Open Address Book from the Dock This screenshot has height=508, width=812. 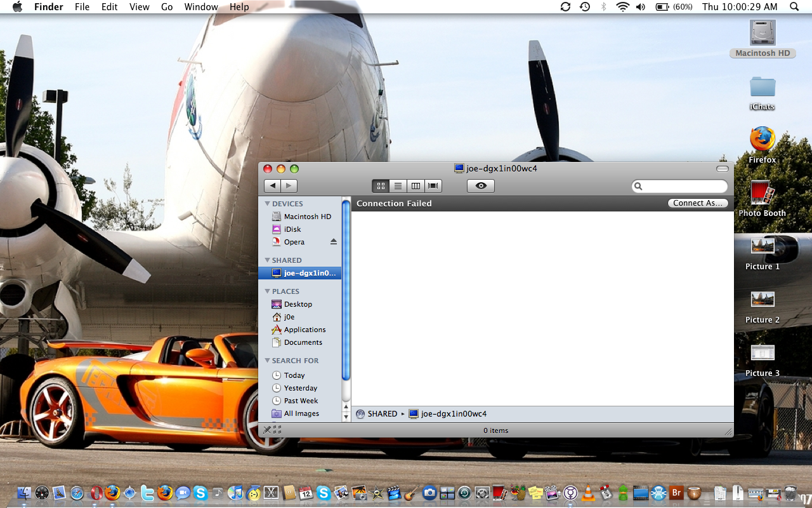(289, 493)
